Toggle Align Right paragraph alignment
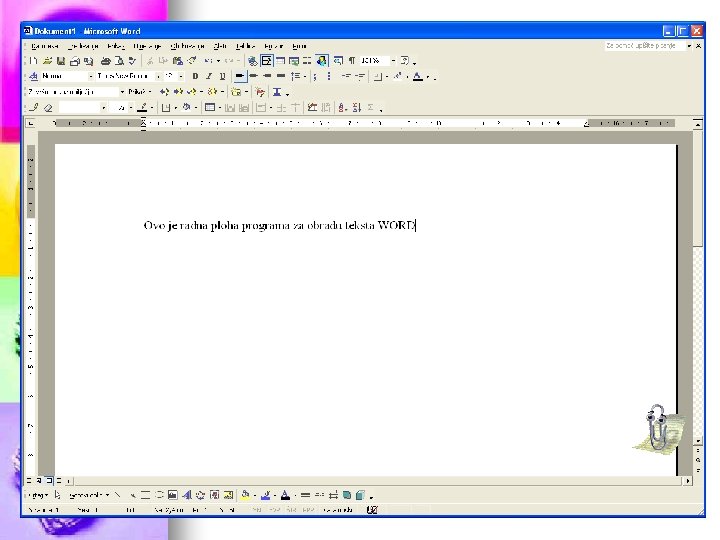This screenshot has height=540, width=720. (x=267, y=76)
